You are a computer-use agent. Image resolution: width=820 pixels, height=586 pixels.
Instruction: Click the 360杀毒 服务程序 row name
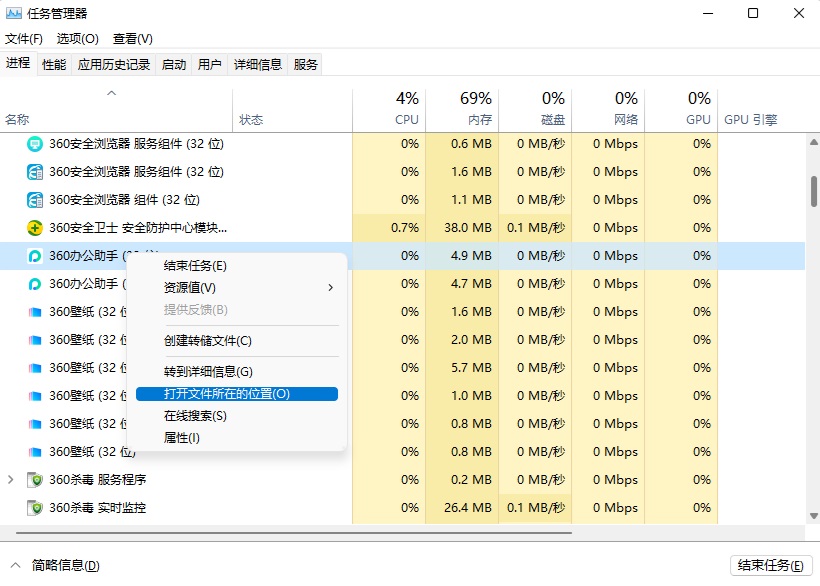coord(97,480)
